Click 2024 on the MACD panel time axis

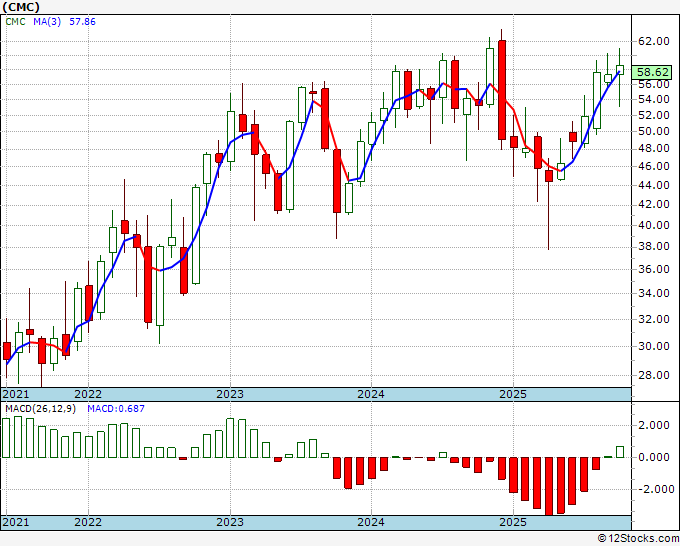pos(371,522)
